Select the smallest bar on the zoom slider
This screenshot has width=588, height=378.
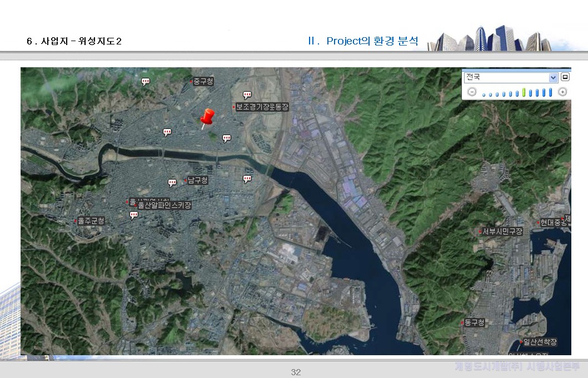pyautogui.click(x=484, y=95)
